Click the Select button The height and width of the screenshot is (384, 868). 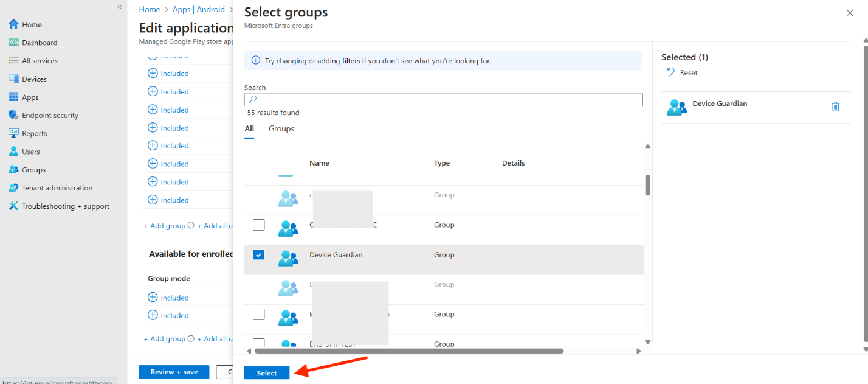coord(267,373)
